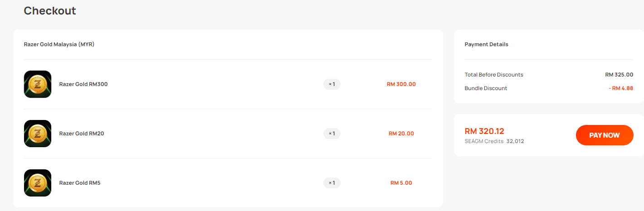Click the ×1 quantity badge for RM5
The height and width of the screenshot is (211, 644).
[332, 183]
